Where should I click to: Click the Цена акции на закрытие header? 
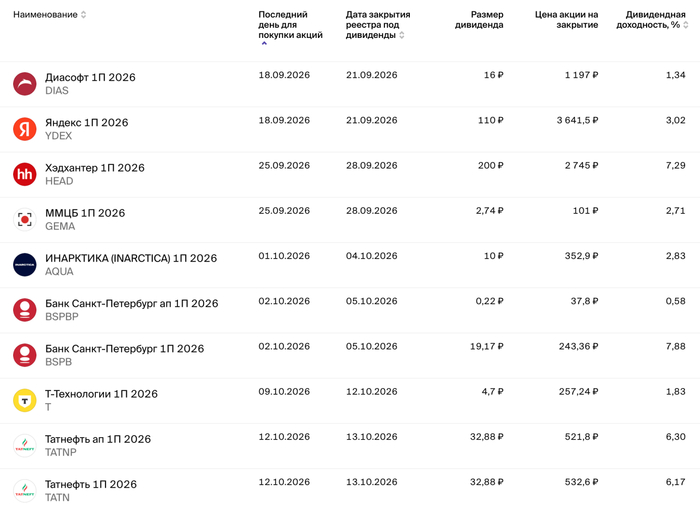click(x=567, y=20)
